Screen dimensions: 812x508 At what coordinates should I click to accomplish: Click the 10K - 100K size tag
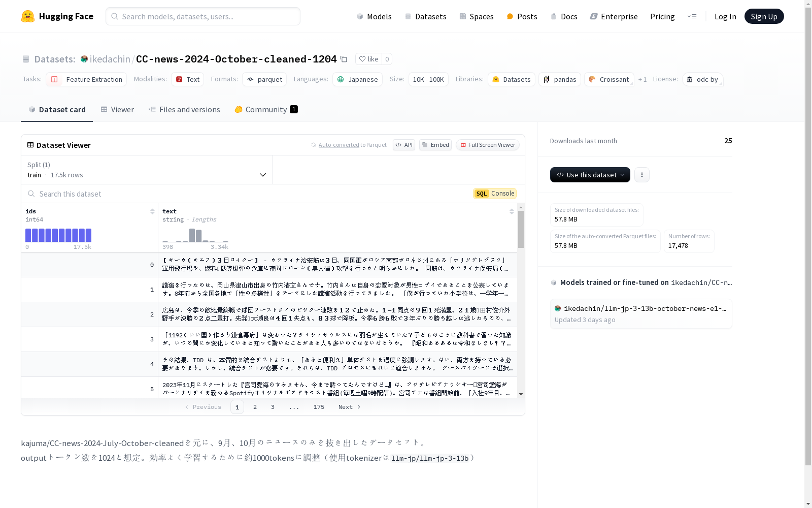click(428, 79)
